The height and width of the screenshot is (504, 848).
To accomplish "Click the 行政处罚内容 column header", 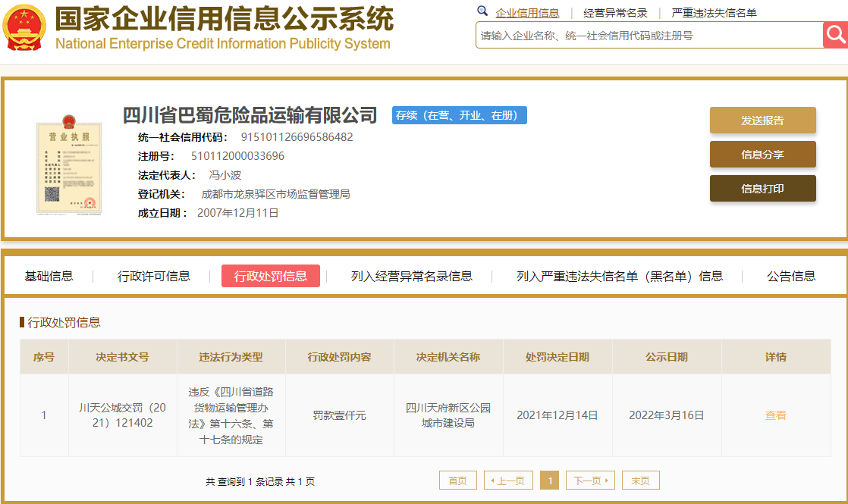I will coord(340,357).
